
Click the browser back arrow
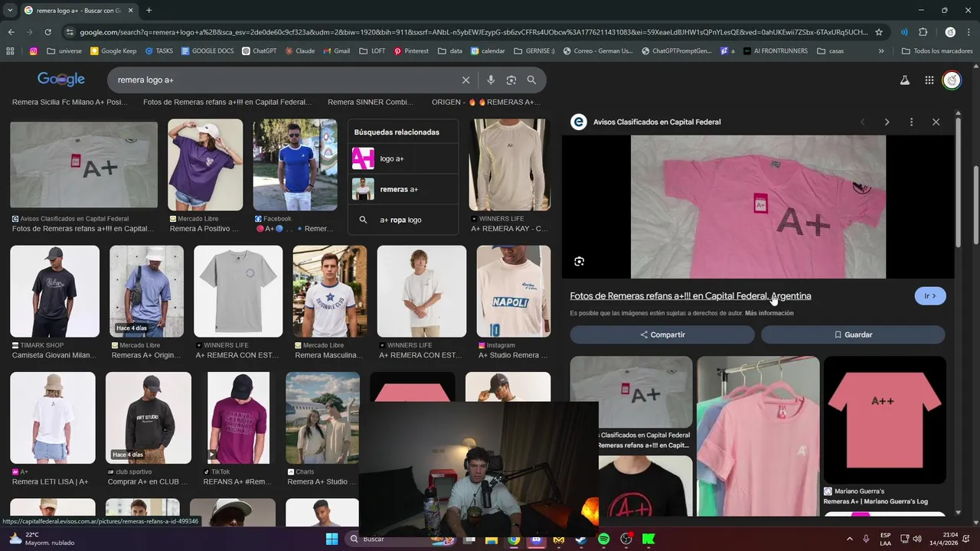11,32
